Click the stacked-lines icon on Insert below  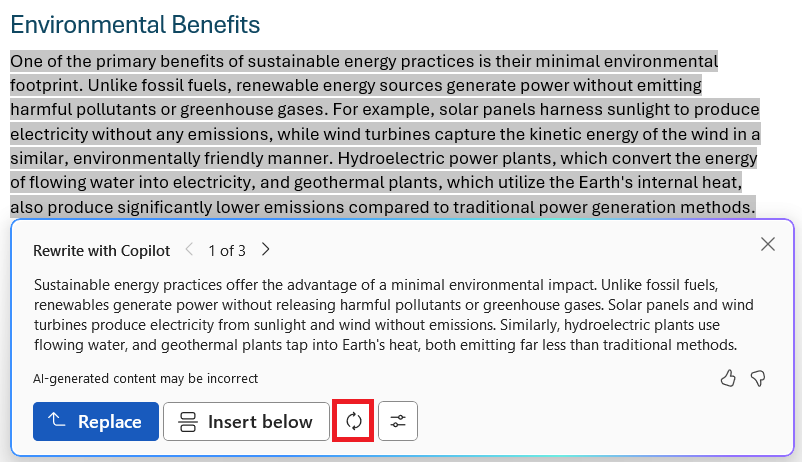coord(188,422)
